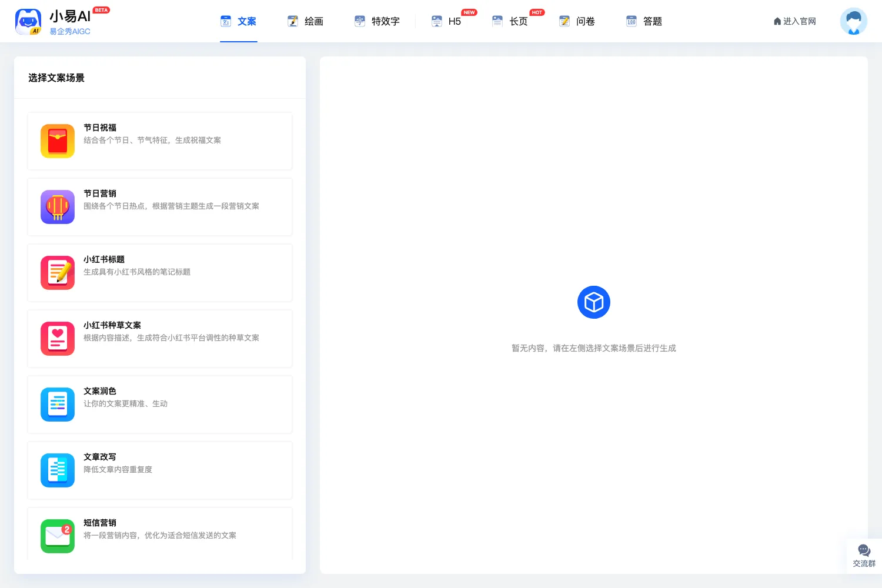Open the 特效字 tab
Screen dimensions: 882x588
pos(377,21)
